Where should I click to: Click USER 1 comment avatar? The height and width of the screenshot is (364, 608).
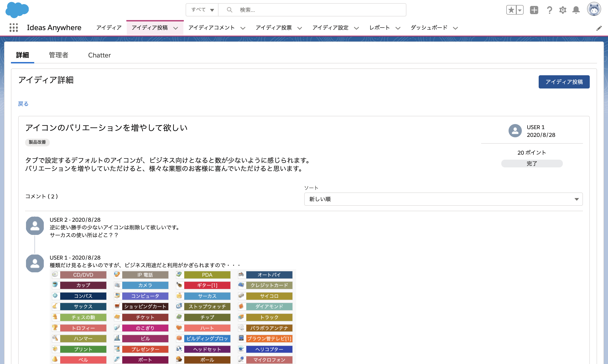[35, 263]
